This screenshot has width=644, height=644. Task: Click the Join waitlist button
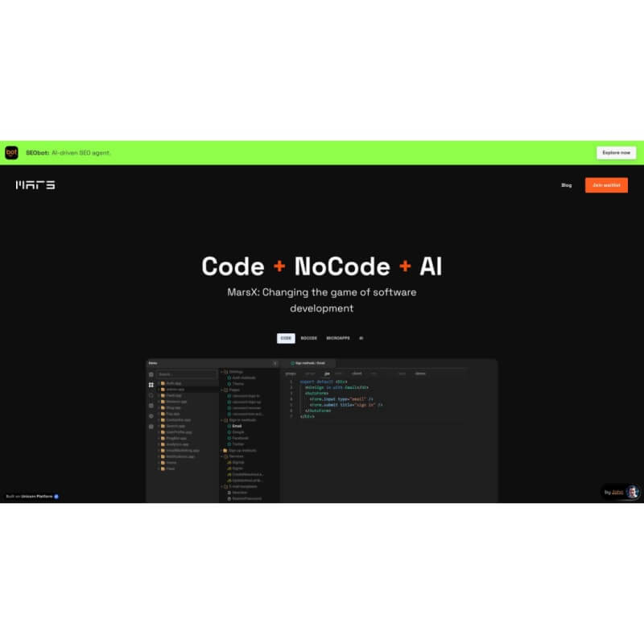point(606,185)
